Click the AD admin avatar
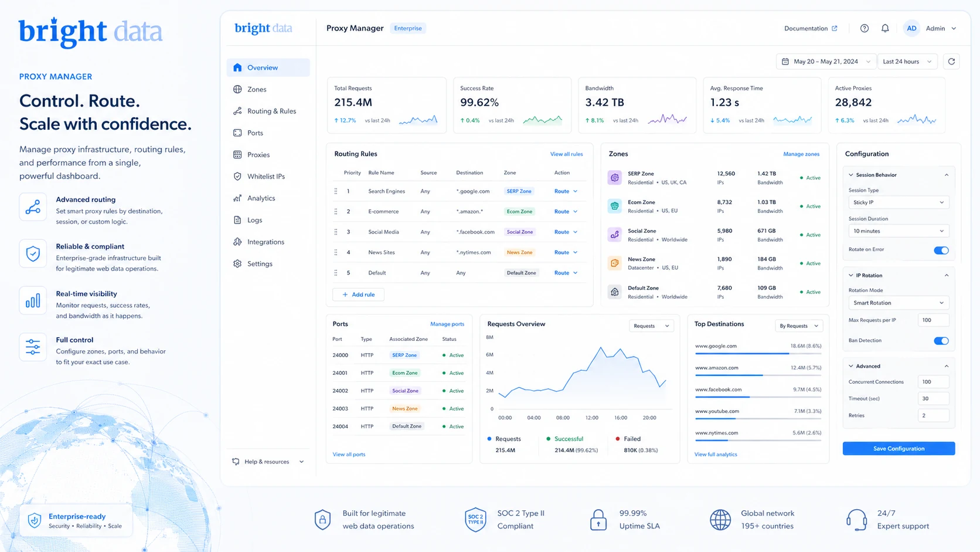980x552 pixels. click(x=911, y=28)
